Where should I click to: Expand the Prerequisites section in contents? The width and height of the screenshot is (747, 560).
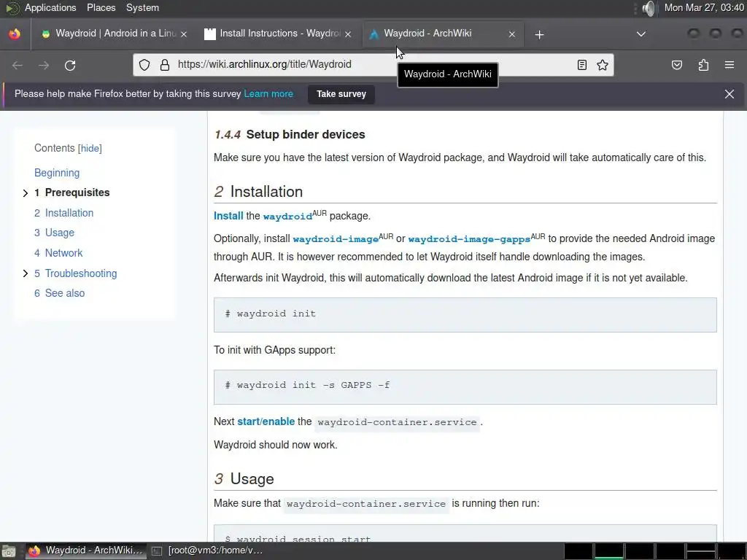26,192
